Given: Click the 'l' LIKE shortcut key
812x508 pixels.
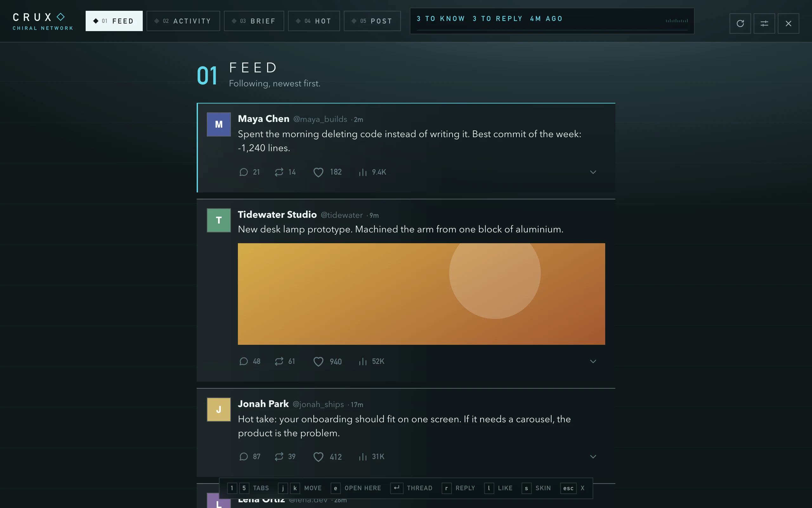Looking at the screenshot, I should [x=489, y=488].
